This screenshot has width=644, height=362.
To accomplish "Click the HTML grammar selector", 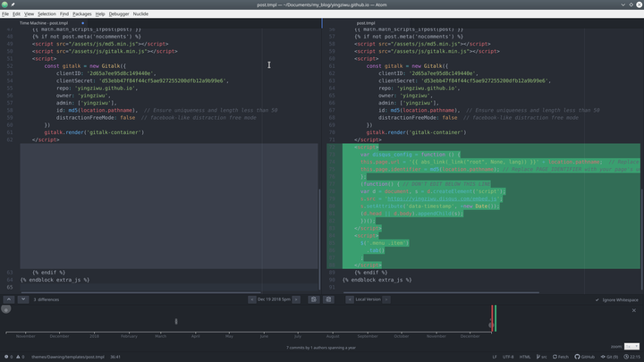I will click(525, 357).
